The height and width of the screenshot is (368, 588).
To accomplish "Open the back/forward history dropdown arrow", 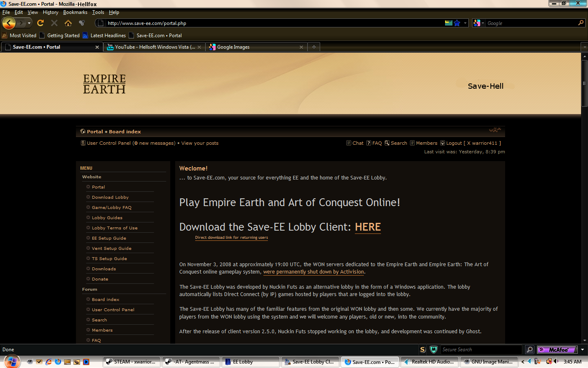I will 29,23.
